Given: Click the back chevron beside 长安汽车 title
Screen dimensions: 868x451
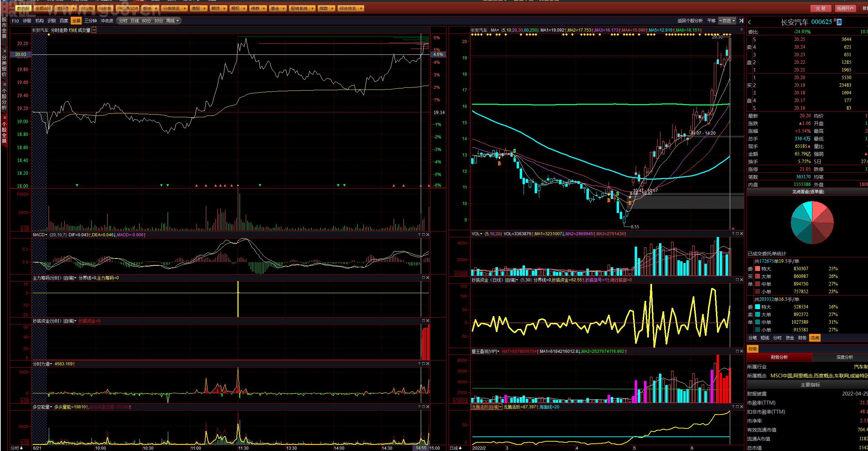Looking at the screenshot, I should point(750,22).
